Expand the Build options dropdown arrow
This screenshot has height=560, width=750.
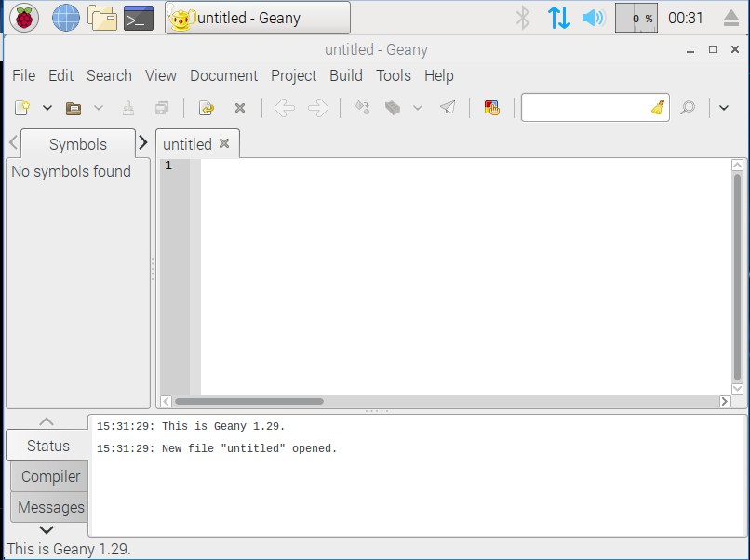(418, 108)
